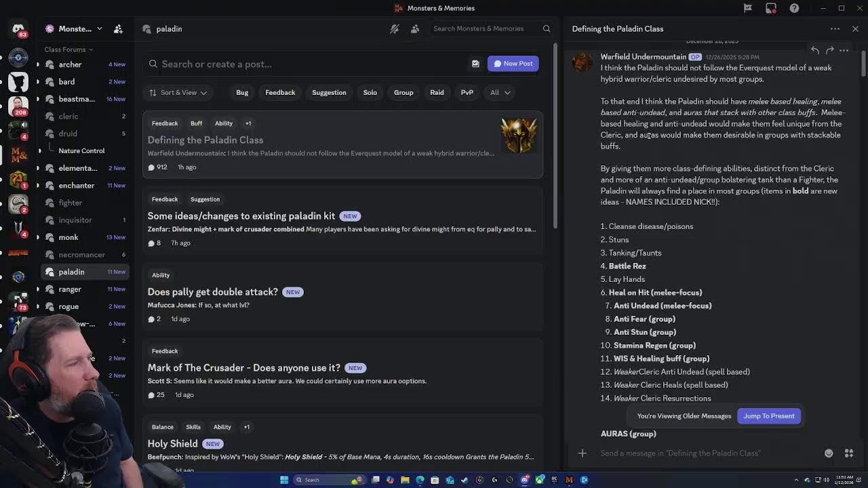Open the emoji picker
The image size is (868, 488).
(829, 453)
